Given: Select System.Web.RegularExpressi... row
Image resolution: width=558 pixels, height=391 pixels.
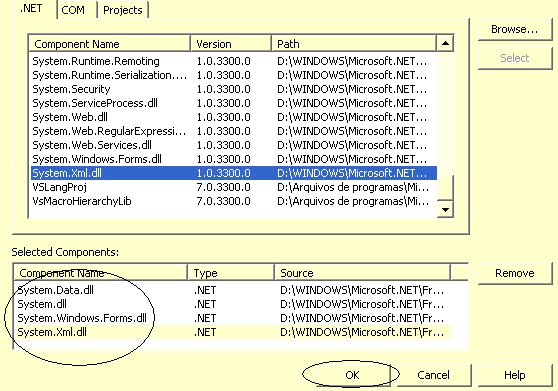Looking at the screenshot, I should (x=233, y=131).
